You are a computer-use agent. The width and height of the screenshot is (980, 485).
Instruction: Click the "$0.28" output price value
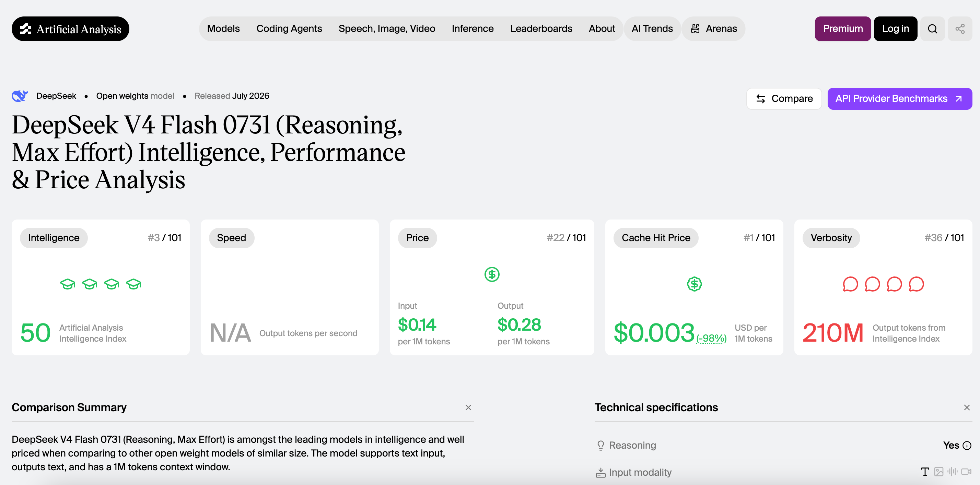coord(519,324)
